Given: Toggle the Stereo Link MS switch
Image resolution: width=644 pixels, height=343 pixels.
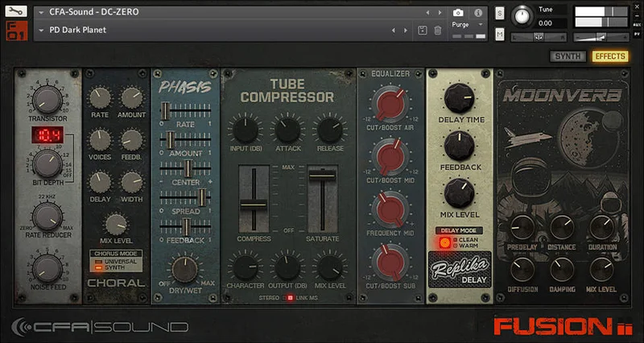Looking at the screenshot, I should [290, 297].
